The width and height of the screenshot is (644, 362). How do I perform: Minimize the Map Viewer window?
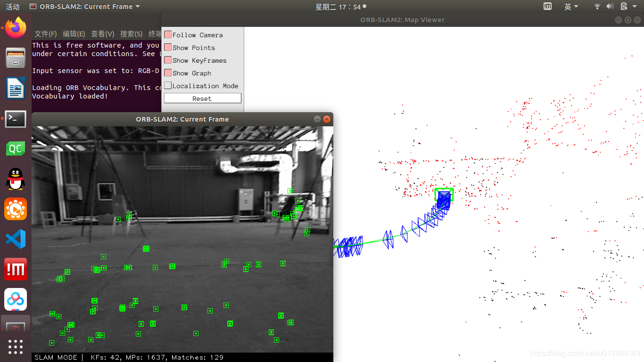tap(619, 20)
